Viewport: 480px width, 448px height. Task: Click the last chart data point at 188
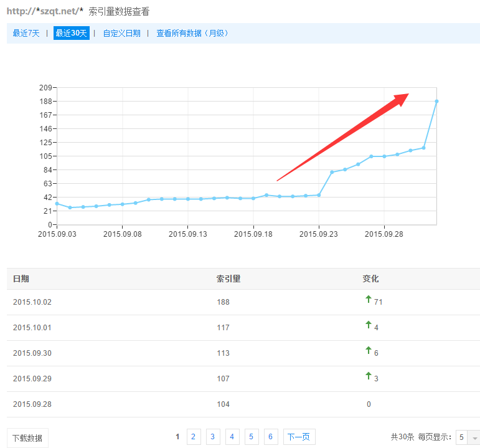click(x=436, y=101)
